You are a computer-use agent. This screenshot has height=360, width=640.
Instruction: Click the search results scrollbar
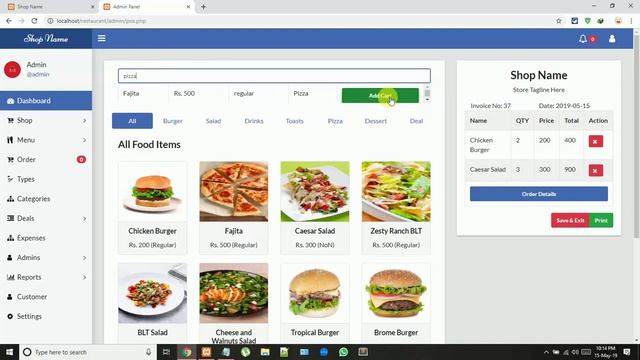pyautogui.click(x=427, y=94)
